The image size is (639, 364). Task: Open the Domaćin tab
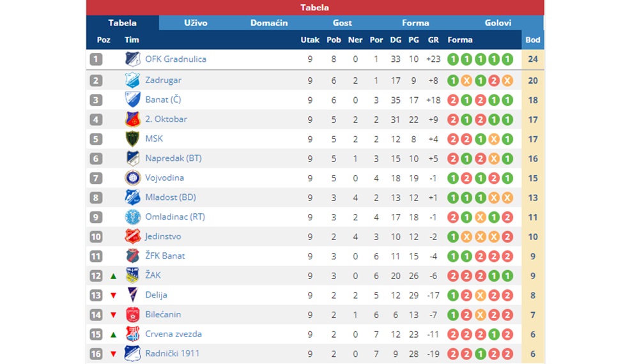coord(269,23)
